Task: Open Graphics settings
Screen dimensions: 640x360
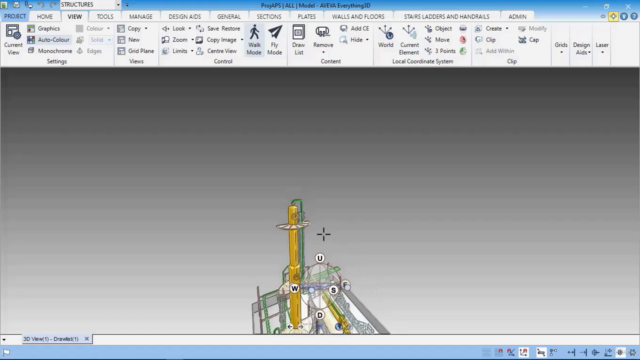Action: (x=44, y=29)
